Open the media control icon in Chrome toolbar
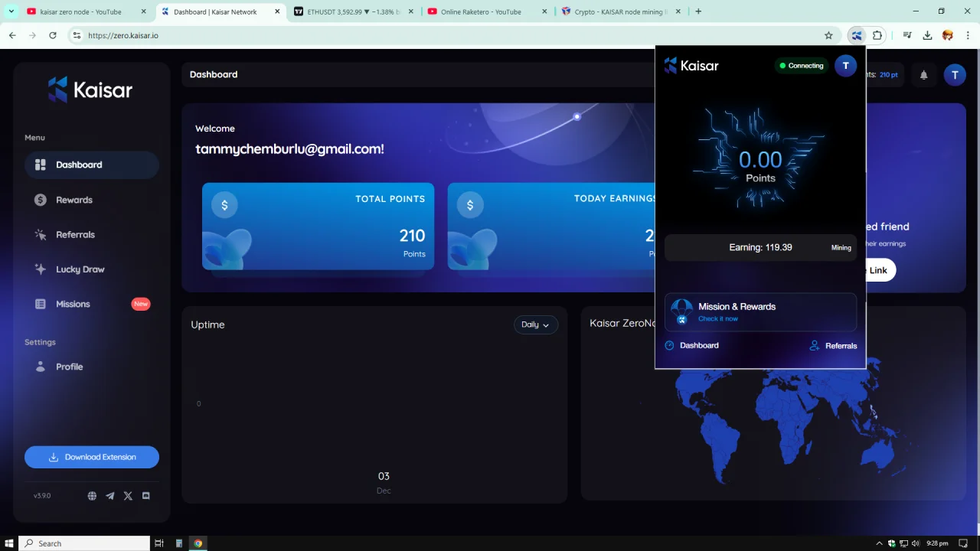 [907, 35]
